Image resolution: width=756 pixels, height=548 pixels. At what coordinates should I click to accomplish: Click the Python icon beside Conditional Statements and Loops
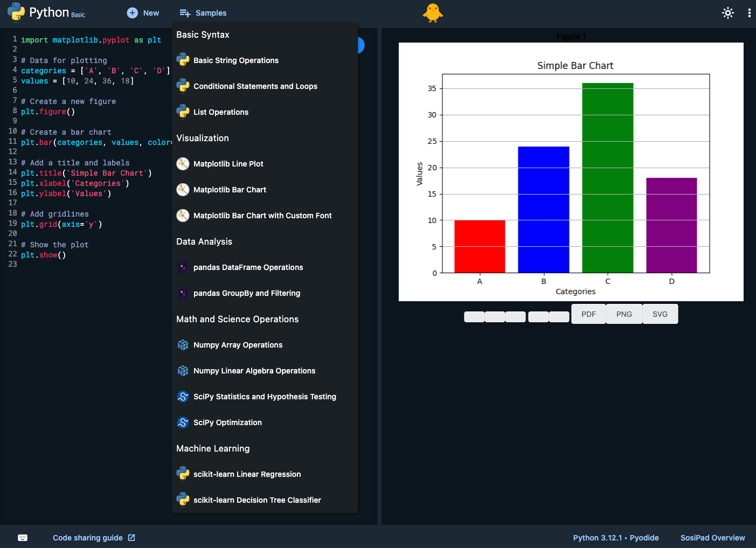coord(183,85)
